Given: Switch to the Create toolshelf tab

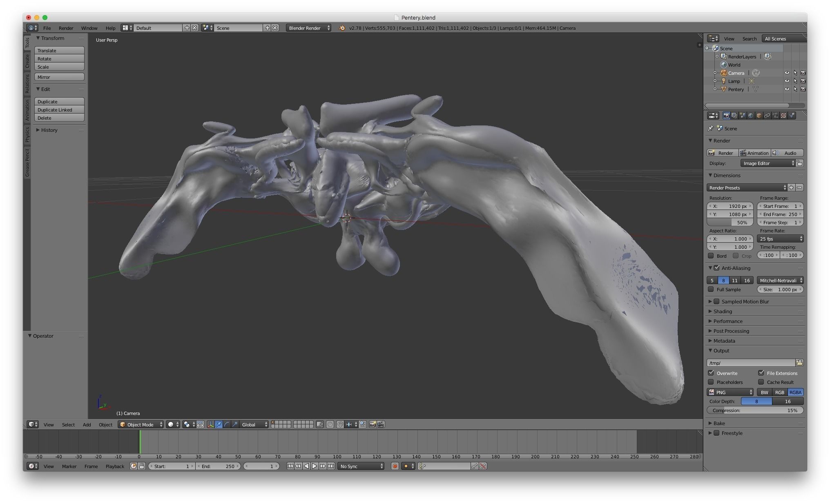Looking at the screenshot, I should [27, 61].
